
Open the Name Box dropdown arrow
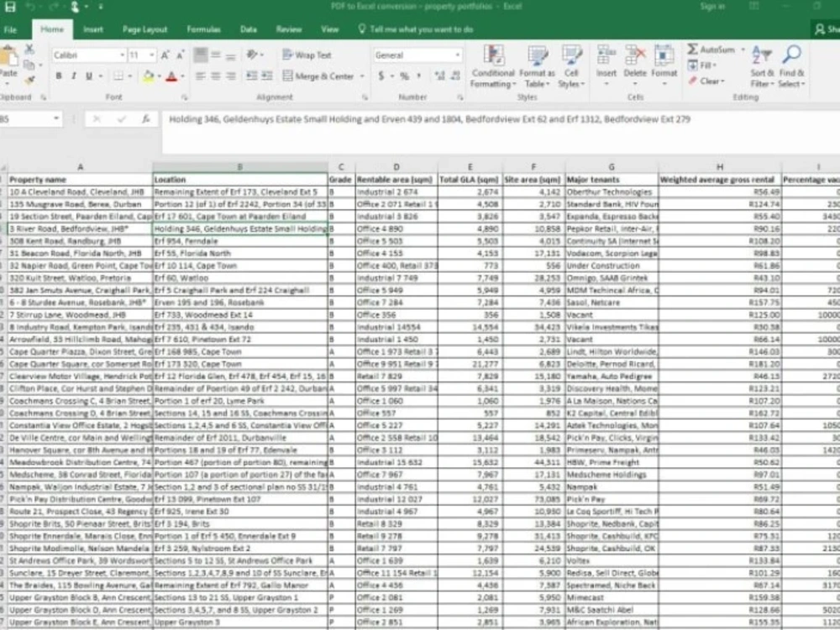coord(56,119)
